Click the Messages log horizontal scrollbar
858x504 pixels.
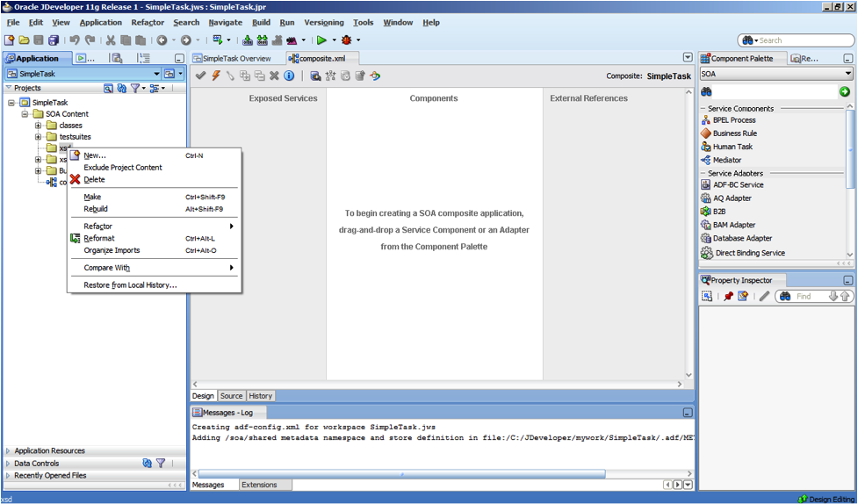coord(402,474)
